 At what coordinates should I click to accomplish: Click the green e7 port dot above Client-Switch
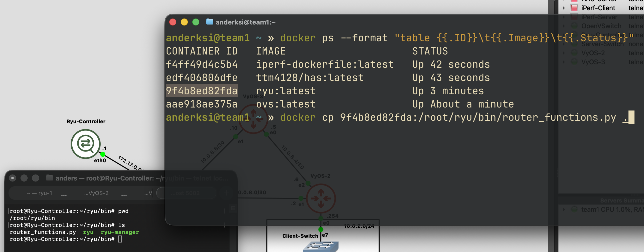[x=321, y=229]
